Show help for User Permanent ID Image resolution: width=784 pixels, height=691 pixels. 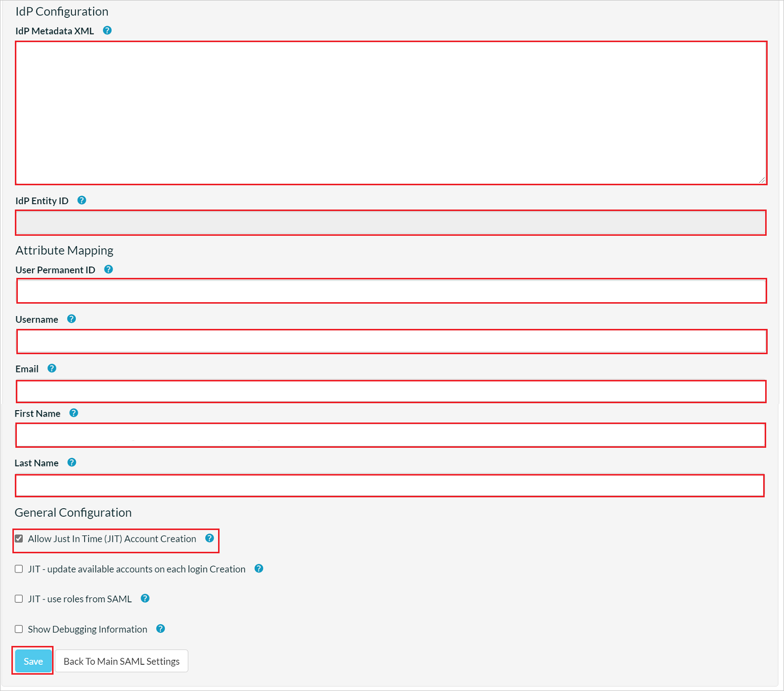[x=109, y=269]
